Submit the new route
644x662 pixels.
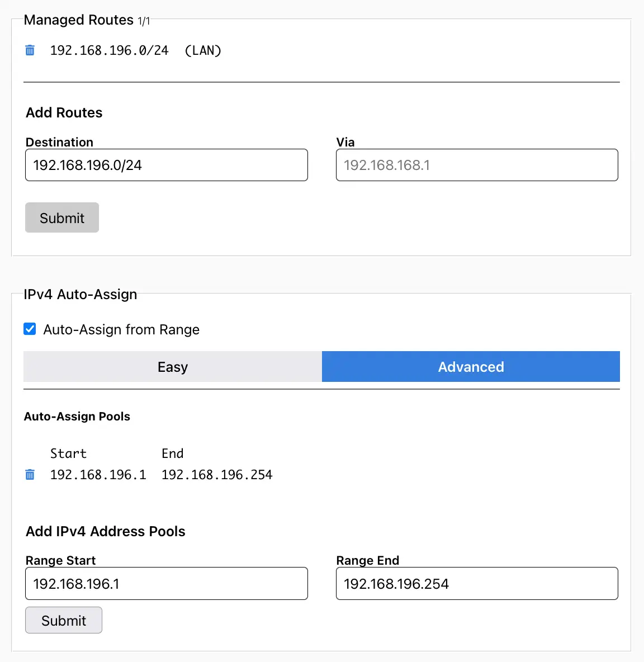pyautogui.click(x=62, y=218)
